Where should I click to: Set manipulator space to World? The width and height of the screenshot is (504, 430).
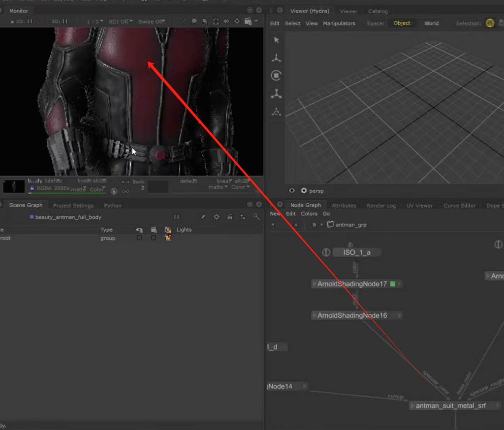click(431, 23)
